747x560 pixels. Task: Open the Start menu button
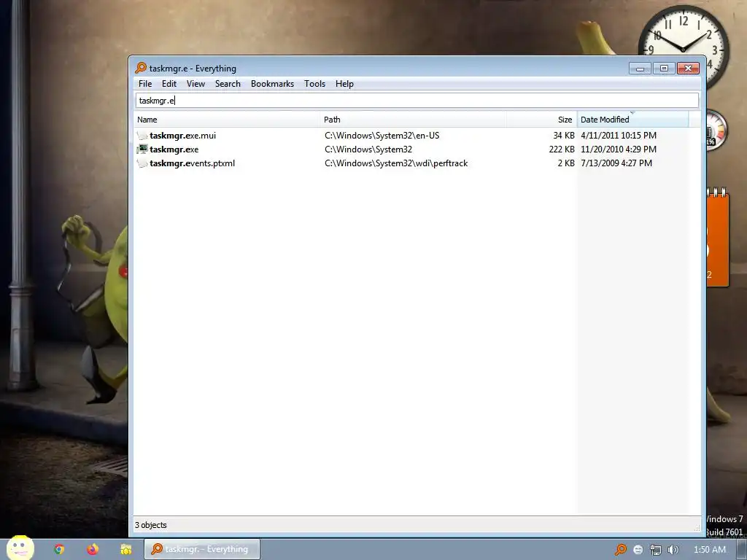coord(20,548)
